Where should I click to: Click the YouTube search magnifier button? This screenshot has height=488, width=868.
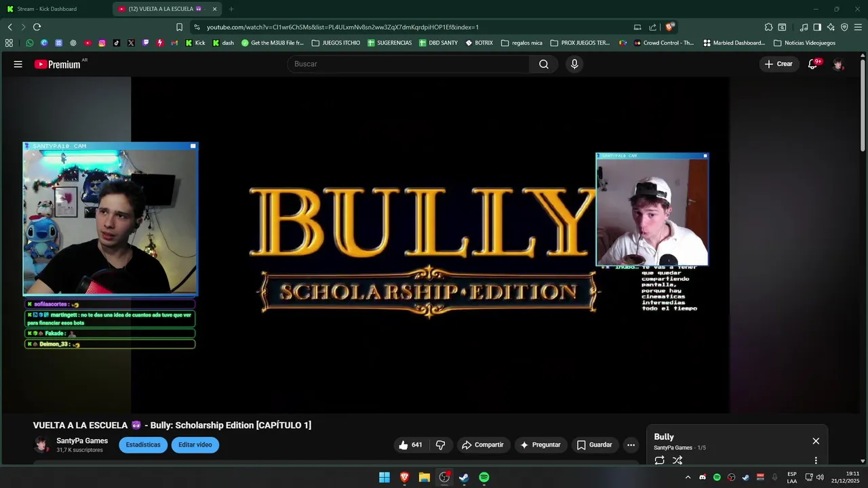point(544,64)
